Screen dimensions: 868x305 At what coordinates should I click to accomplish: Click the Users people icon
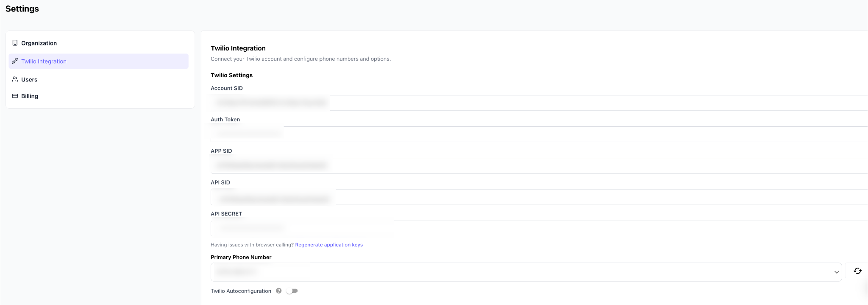(x=15, y=79)
